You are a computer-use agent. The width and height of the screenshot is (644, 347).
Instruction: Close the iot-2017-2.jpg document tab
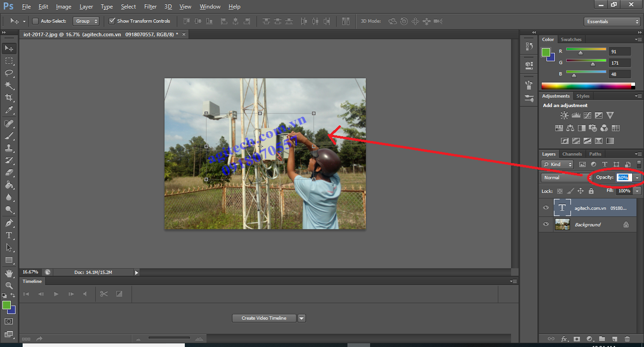click(x=184, y=34)
